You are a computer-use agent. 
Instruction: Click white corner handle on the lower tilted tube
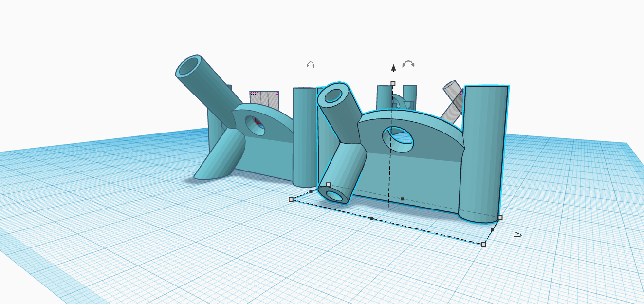tap(328, 185)
